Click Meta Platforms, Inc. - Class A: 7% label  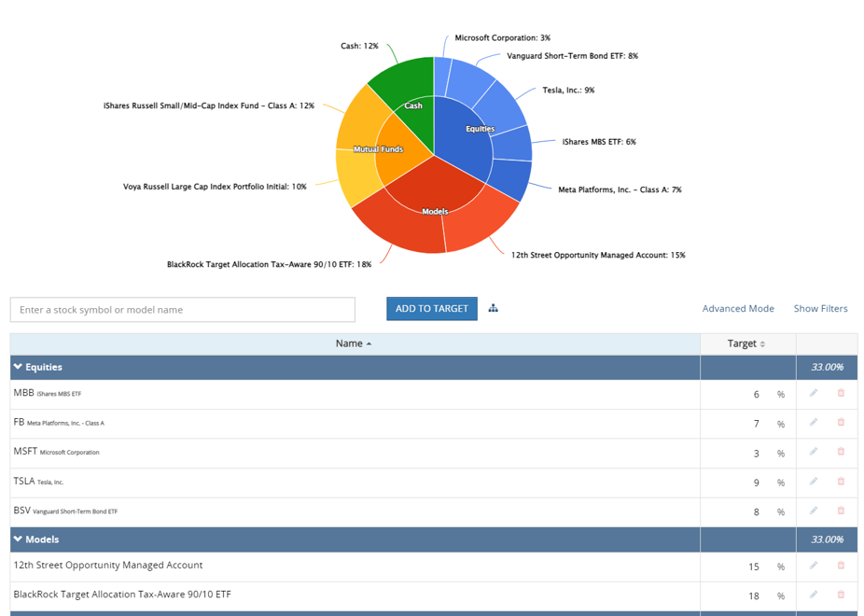620,189
